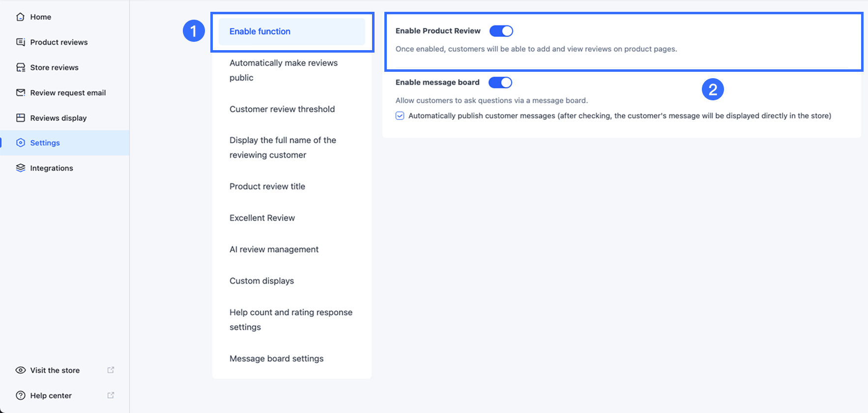Click the Settings gear icon
868x413 pixels.
point(20,143)
